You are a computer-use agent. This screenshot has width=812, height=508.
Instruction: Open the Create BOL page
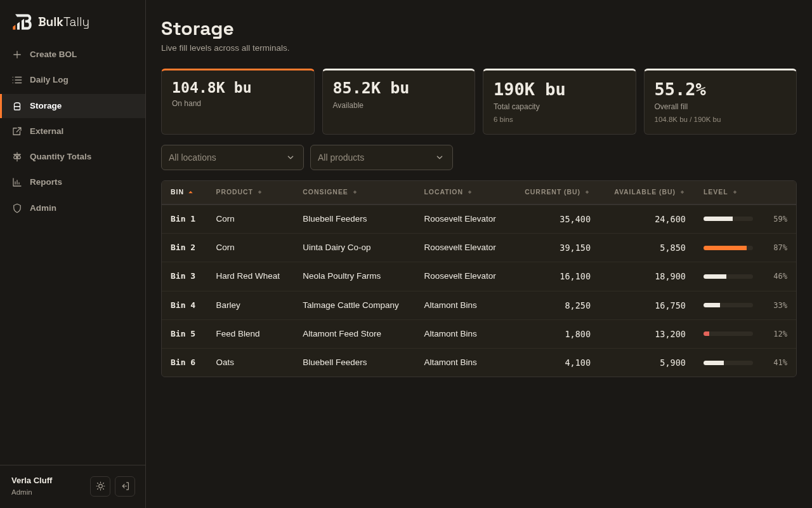pos(72,55)
